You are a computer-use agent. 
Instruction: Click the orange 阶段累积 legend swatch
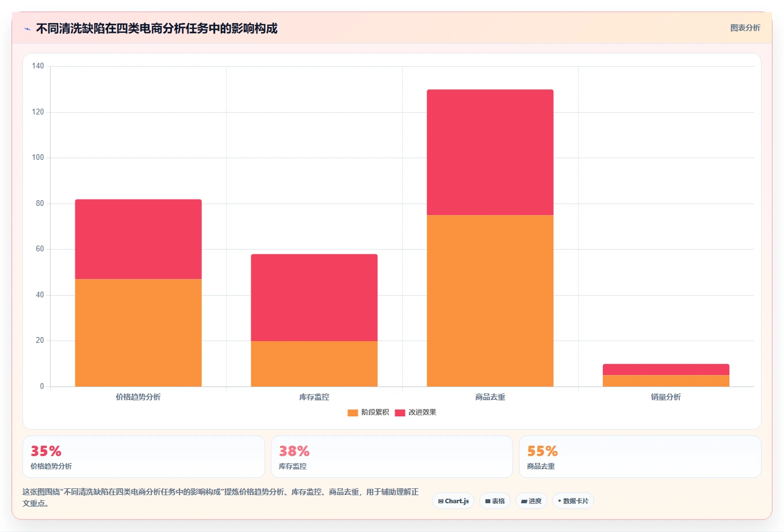click(x=353, y=412)
